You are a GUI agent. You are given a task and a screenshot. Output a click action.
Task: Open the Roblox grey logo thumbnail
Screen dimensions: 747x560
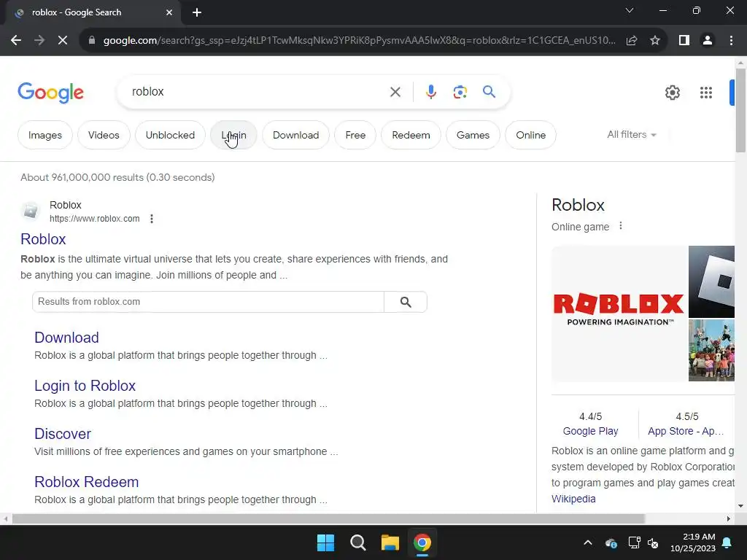pyautogui.click(x=712, y=281)
